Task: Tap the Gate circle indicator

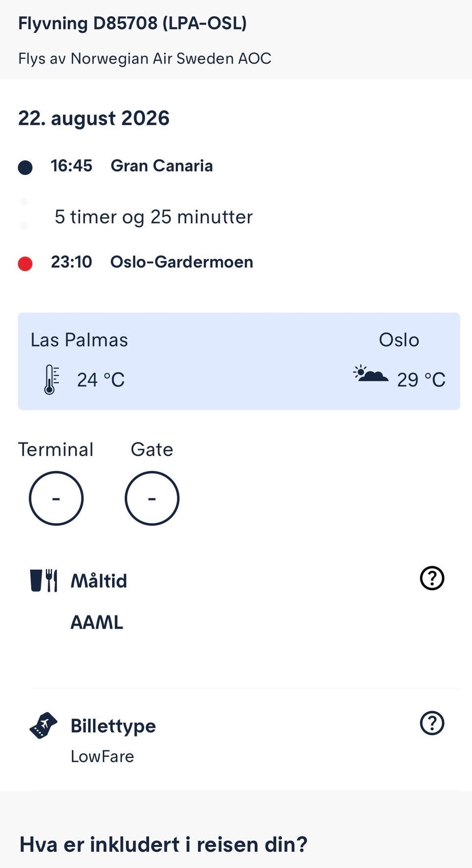Action: click(152, 498)
